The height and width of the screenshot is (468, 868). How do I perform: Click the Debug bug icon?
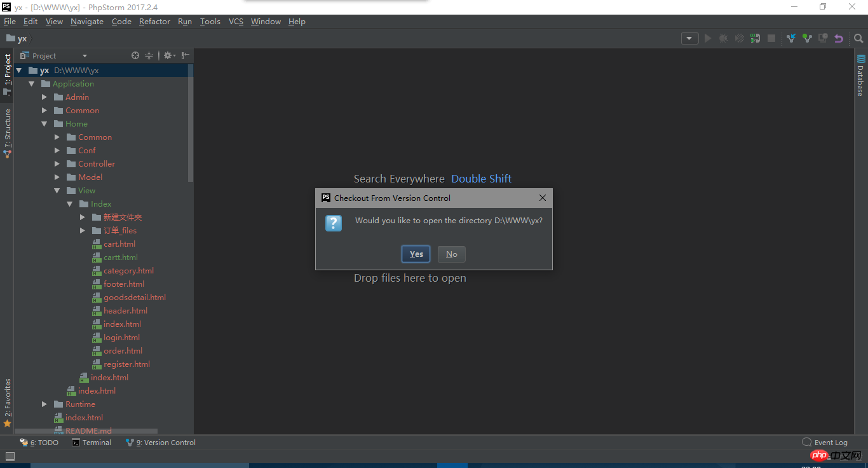tap(723, 38)
